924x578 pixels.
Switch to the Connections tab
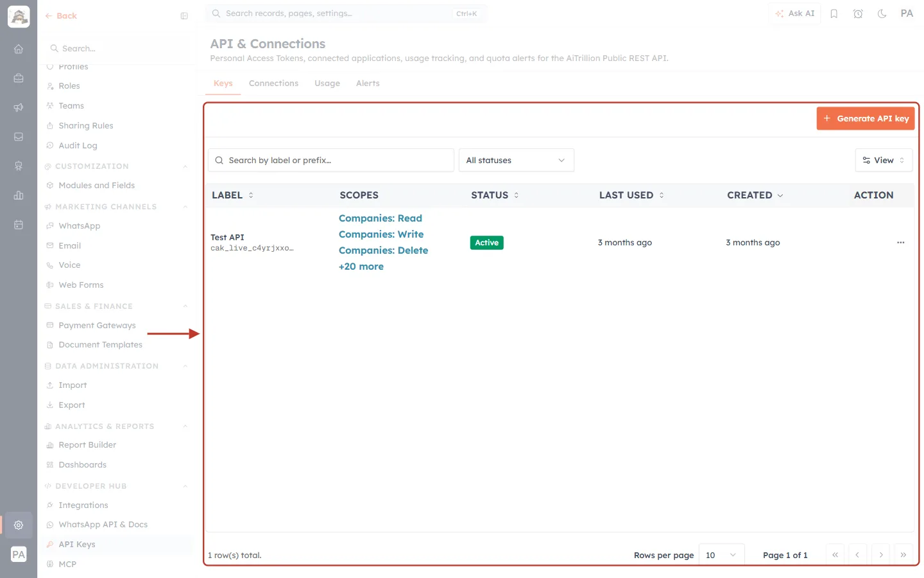click(x=273, y=83)
